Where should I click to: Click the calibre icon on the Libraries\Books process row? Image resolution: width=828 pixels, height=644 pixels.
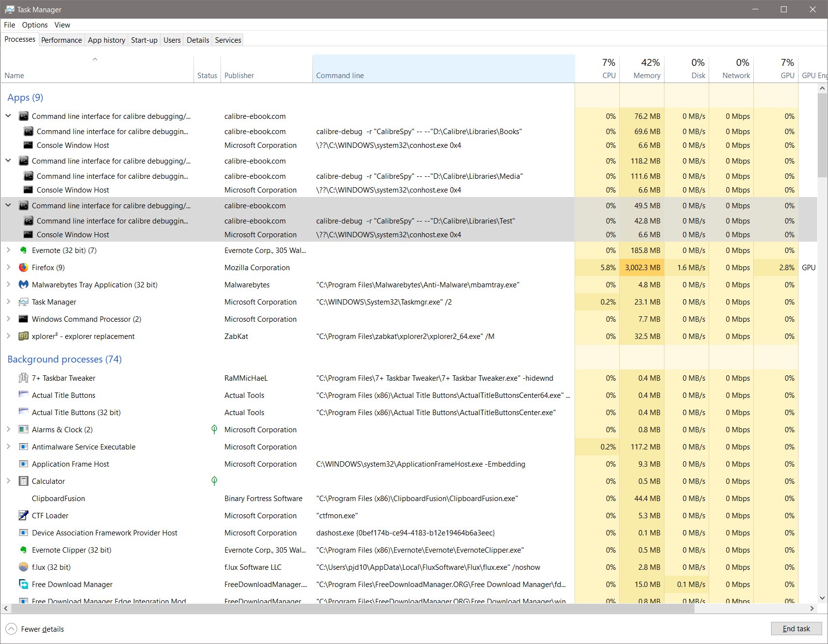click(x=28, y=132)
